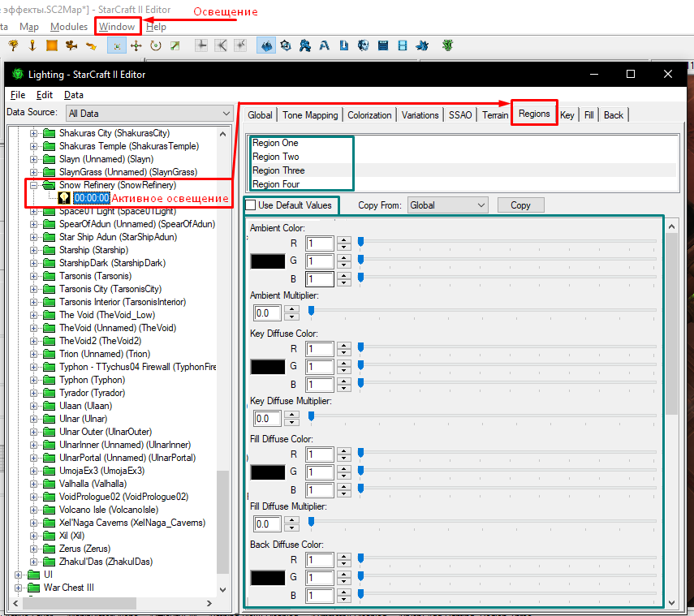The height and width of the screenshot is (616, 694).
Task: Click the tree panel's down scroll arrow
Action: [222, 589]
